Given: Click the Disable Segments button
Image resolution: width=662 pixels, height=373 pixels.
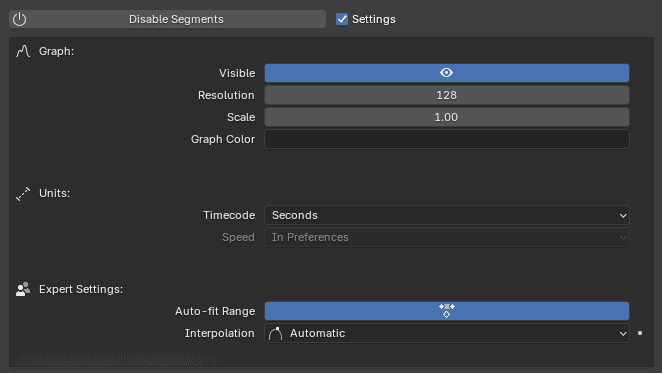Looking at the screenshot, I should point(167,19).
